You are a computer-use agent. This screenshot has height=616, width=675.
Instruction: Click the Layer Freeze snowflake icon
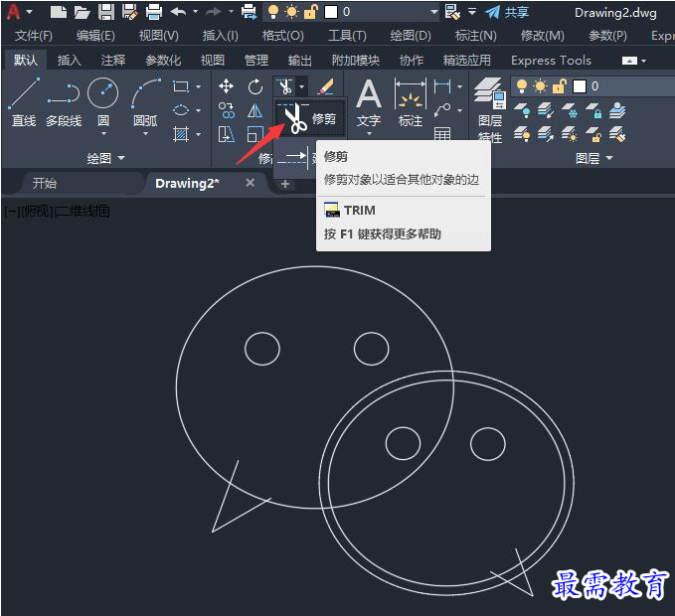coord(569,110)
